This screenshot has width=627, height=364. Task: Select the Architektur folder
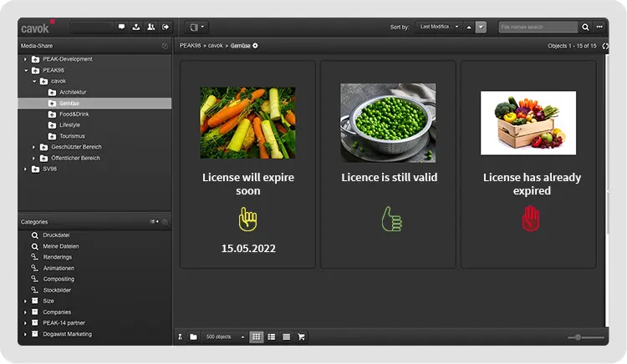[x=73, y=92]
